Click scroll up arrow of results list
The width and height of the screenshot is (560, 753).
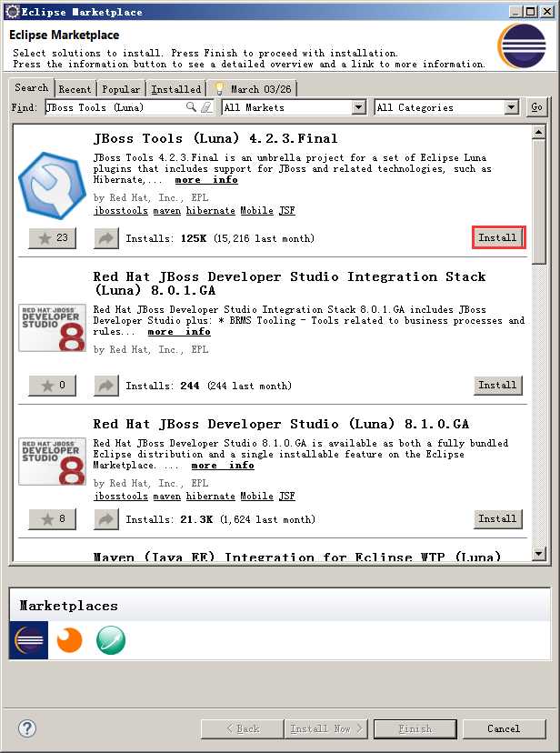click(x=538, y=132)
